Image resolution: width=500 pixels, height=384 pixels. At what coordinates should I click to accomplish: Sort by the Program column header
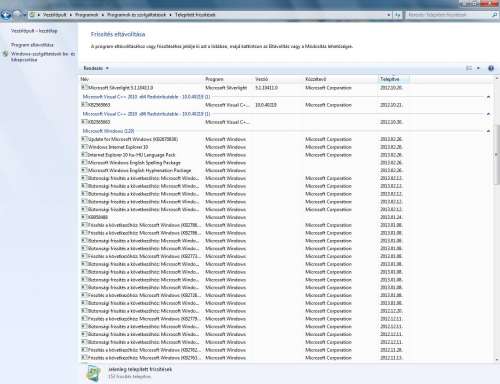pyautogui.click(x=228, y=79)
